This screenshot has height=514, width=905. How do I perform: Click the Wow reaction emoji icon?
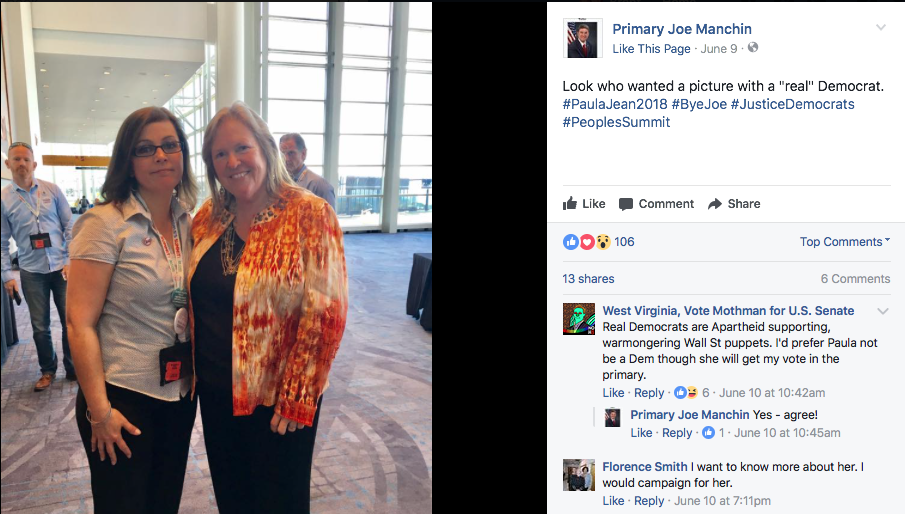coord(603,242)
